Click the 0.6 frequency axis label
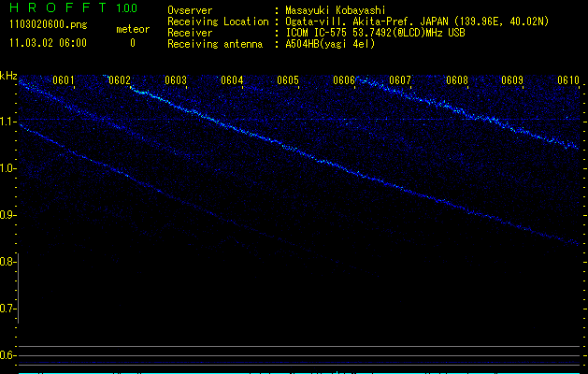This screenshot has width=588, height=374. click(x=7, y=355)
